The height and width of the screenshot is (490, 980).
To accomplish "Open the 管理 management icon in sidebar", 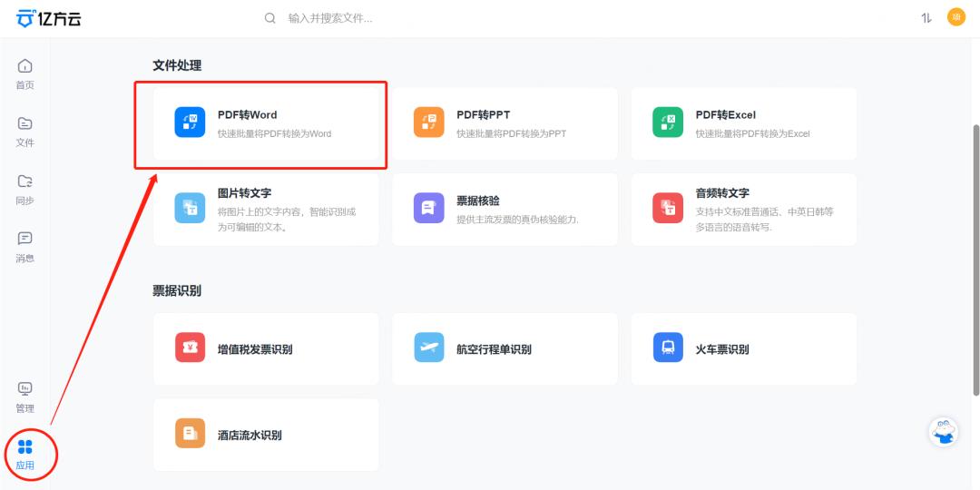I will [25, 389].
